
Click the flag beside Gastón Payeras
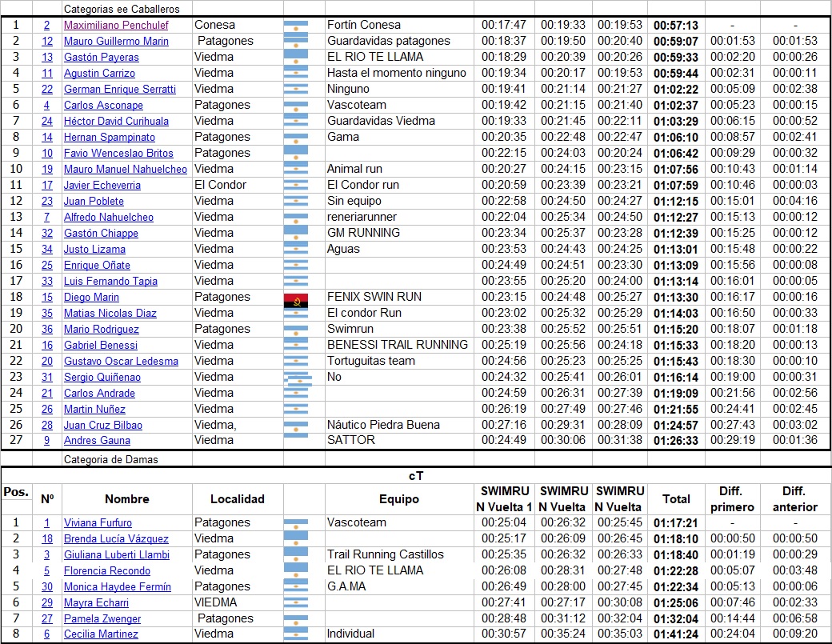point(296,58)
